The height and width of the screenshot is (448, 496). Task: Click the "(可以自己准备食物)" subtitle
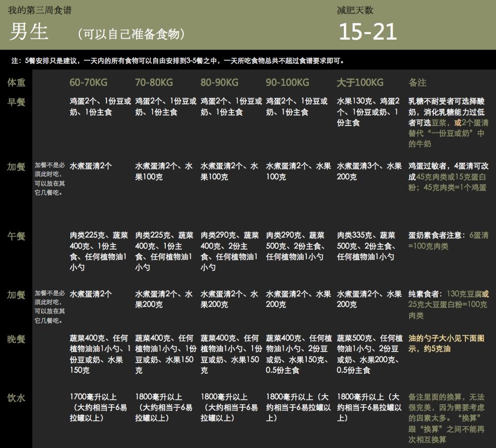pyautogui.click(x=132, y=34)
